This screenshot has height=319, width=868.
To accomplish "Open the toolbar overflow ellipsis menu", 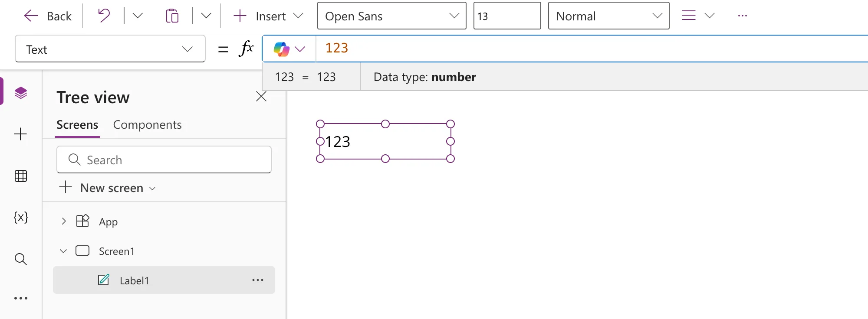I will click(743, 16).
